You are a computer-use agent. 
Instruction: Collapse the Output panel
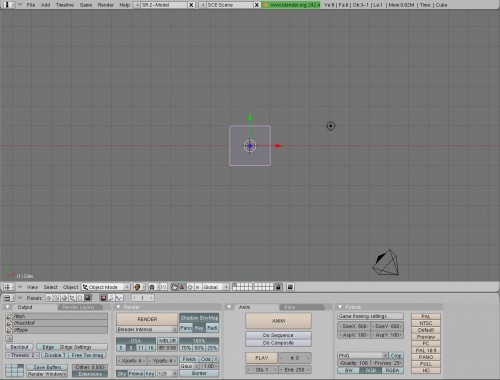point(8,307)
